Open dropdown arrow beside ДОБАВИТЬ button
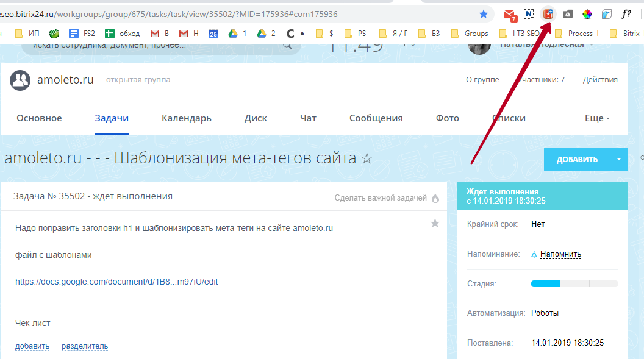This screenshot has width=644, height=359. coord(618,160)
